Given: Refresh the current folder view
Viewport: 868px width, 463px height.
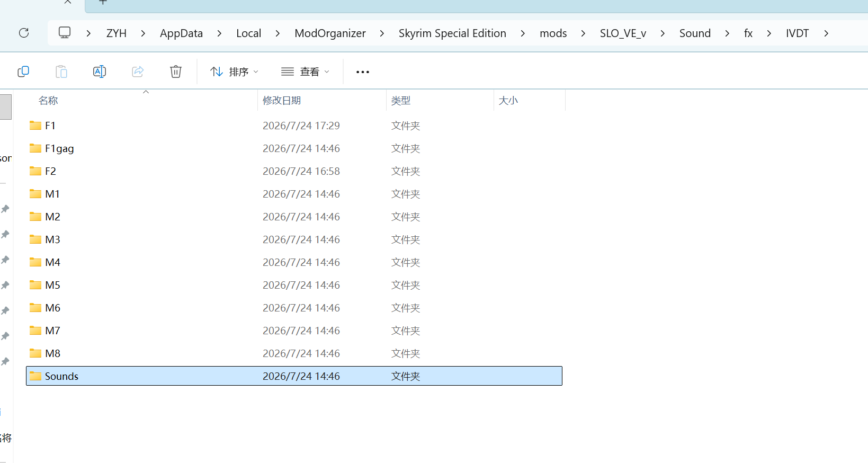Looking at the screenshot, I should (x=24, y=33).
